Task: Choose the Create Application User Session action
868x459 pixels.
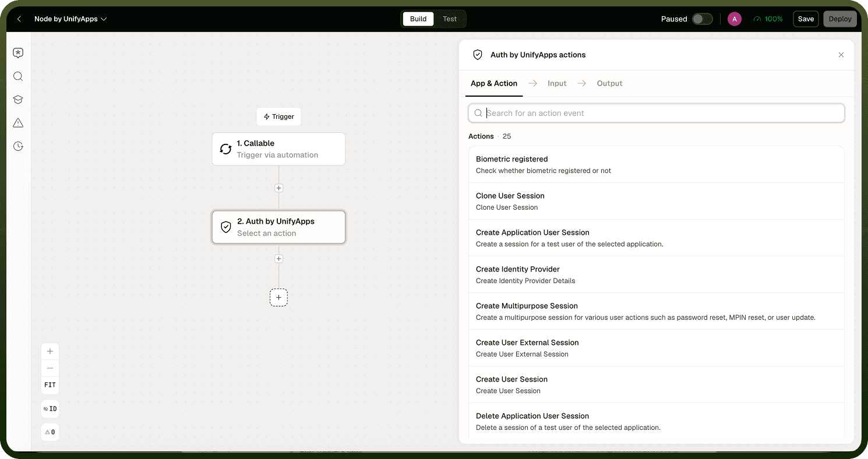Action: [x=657, y=238]
